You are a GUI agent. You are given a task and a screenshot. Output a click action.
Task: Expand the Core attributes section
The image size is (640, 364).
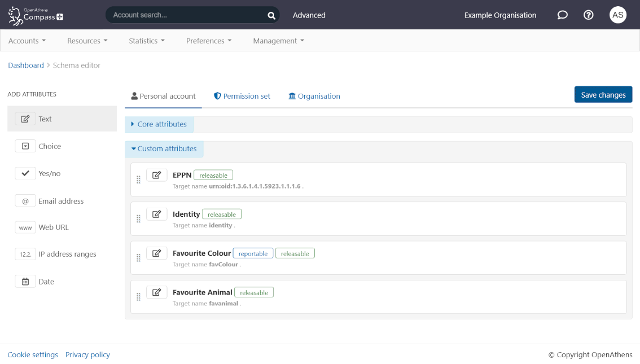(159, 124)
